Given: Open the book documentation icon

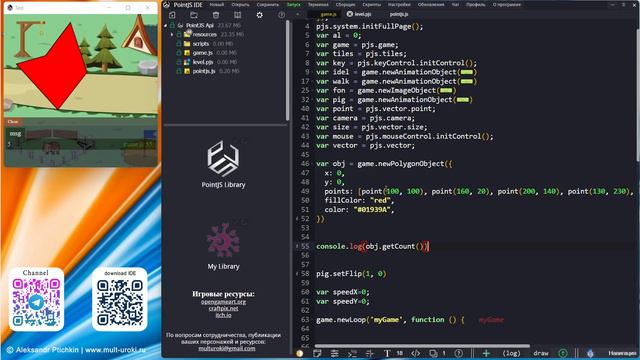Looking at the screenshot, I should (x=238, y=15).
